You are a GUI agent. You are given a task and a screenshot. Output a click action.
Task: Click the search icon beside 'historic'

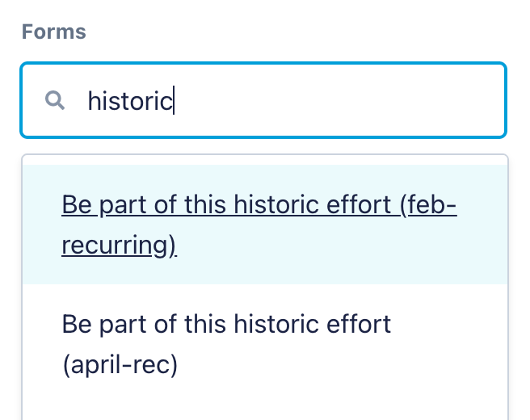click(55, 100)
